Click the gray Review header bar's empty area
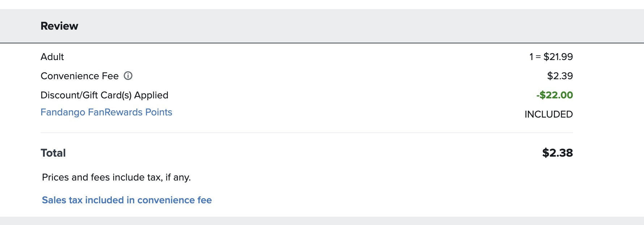 click(326, 26)
